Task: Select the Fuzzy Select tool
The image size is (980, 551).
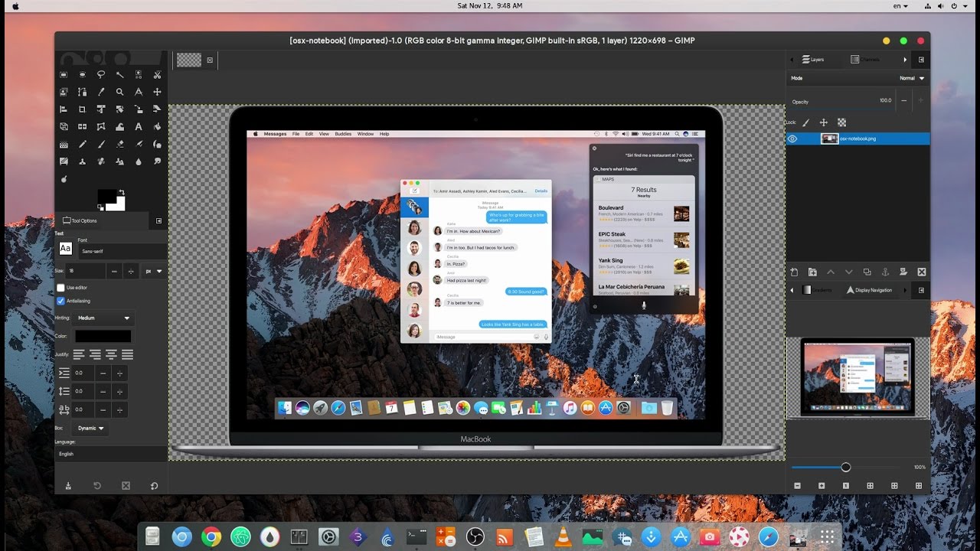Action: pyautogui.click(x=119, y=74)
